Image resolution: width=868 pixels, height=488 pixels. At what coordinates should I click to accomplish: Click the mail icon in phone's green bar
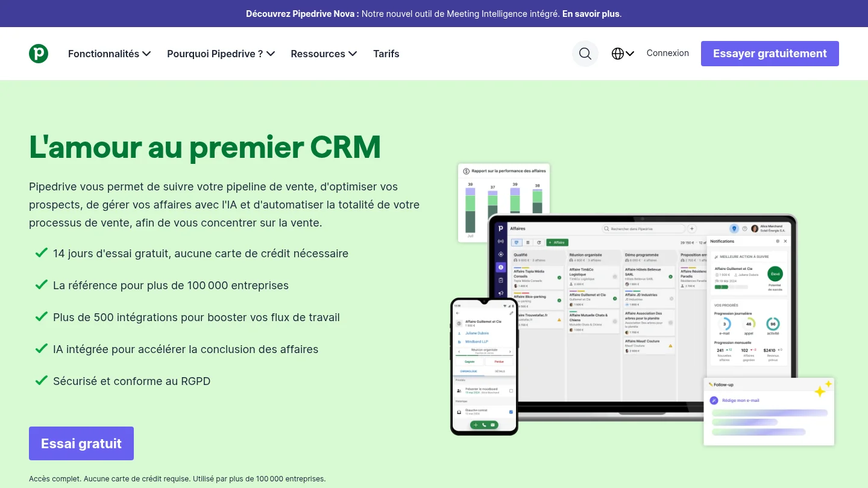(492, 425)
